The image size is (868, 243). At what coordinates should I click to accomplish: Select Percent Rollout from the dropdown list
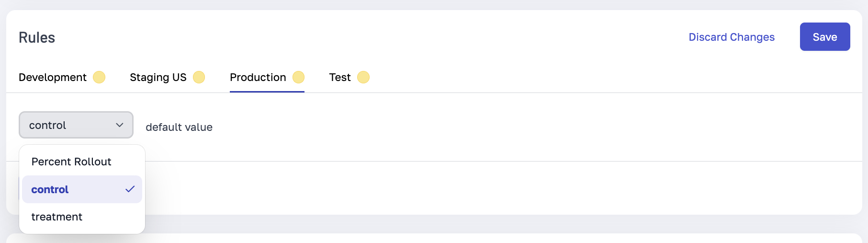71,162
